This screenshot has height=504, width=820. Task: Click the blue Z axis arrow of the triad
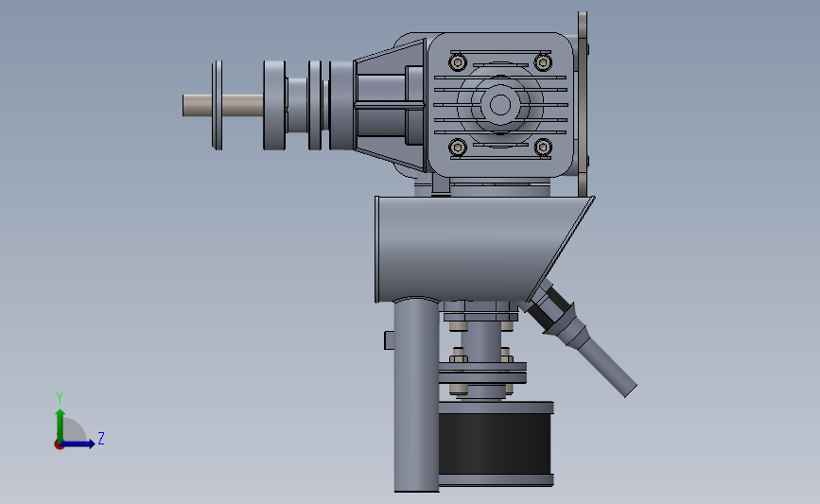[x=79, y=443]
